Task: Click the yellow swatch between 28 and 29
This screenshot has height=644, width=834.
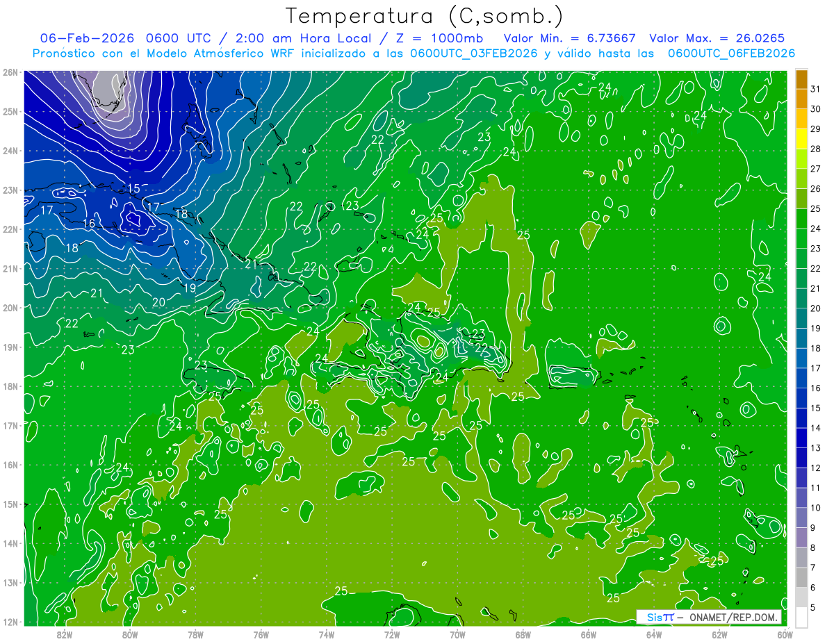Action: tap(801, 139)
